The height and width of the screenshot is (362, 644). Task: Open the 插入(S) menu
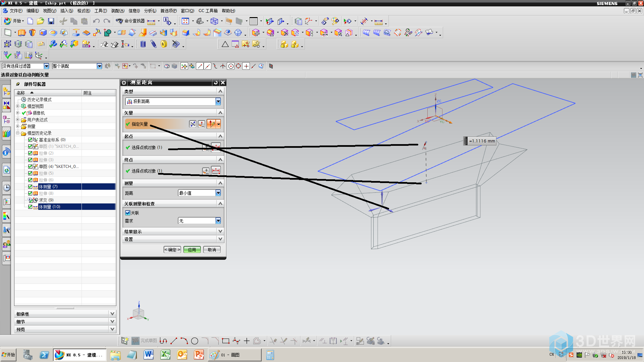pyautogui.click(x=66, y=11)
